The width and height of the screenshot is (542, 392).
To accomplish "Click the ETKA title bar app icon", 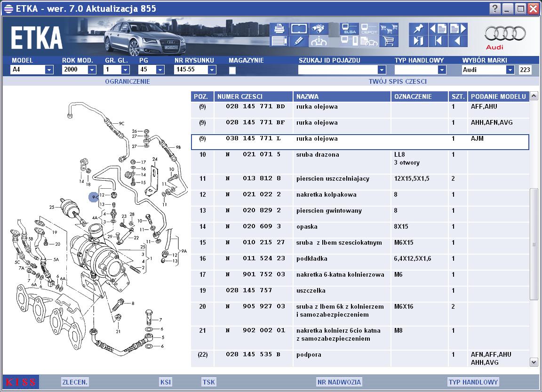I will pos(8,8).
